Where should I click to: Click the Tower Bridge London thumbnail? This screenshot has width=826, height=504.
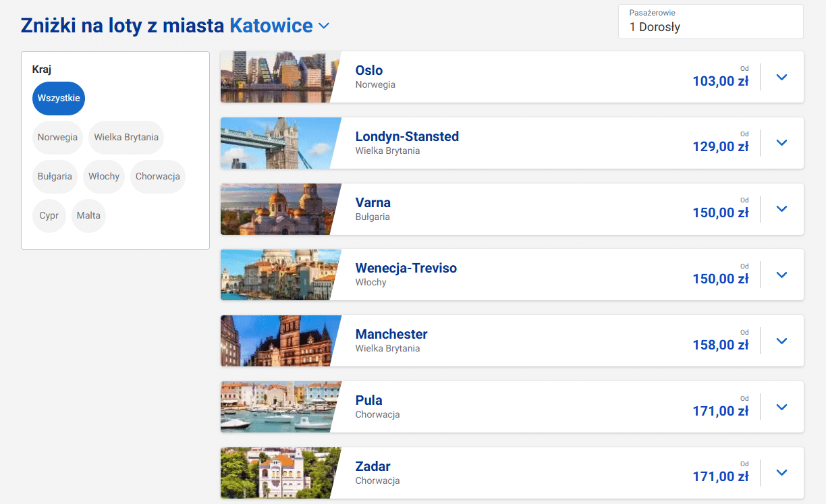pos(277,143)
